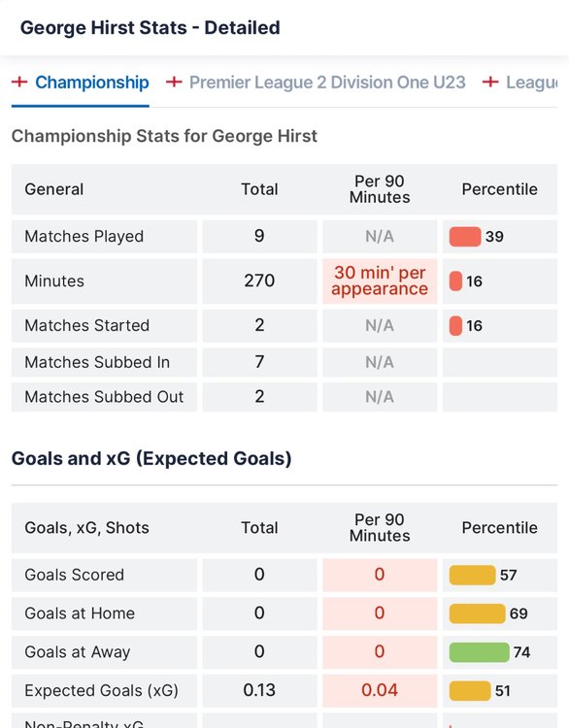Click the green Goals at Away percentile bar
Image resolution: width=569 pixels, height=728 pixels.
pos(480,652)
